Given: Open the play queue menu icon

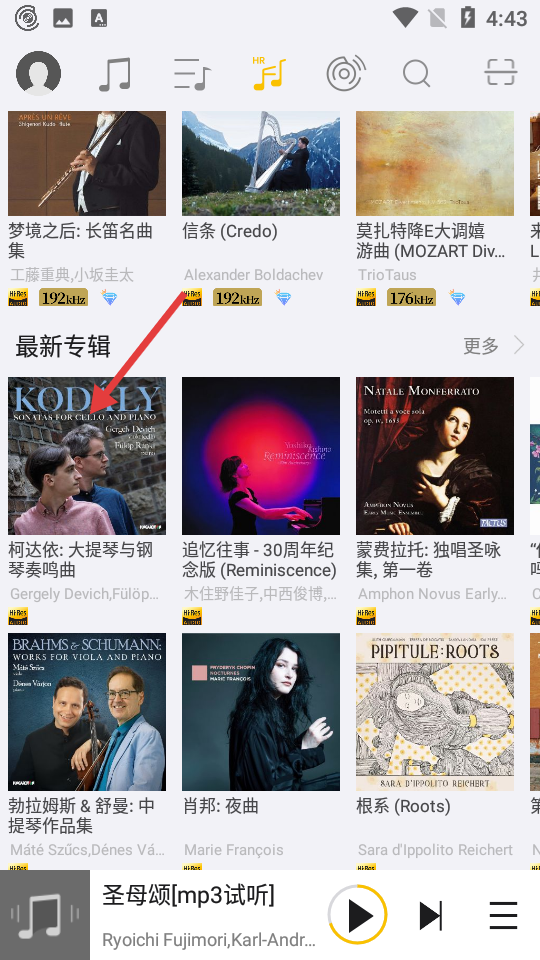Looking at the screenshot, I should click(x=503, y=916).
